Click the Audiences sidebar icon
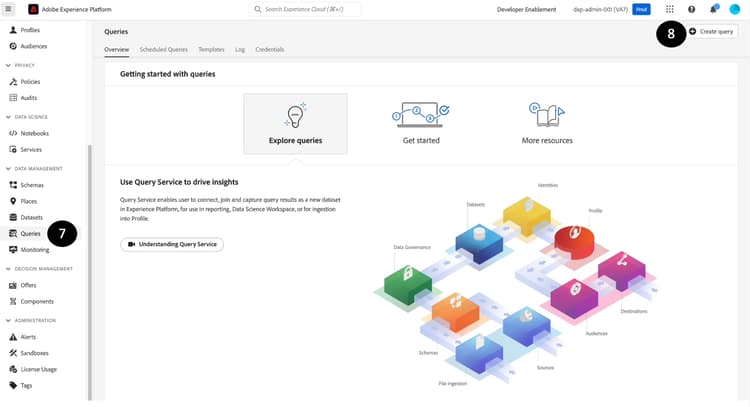The width and height of the screenshot is (750, 407). 13,46
